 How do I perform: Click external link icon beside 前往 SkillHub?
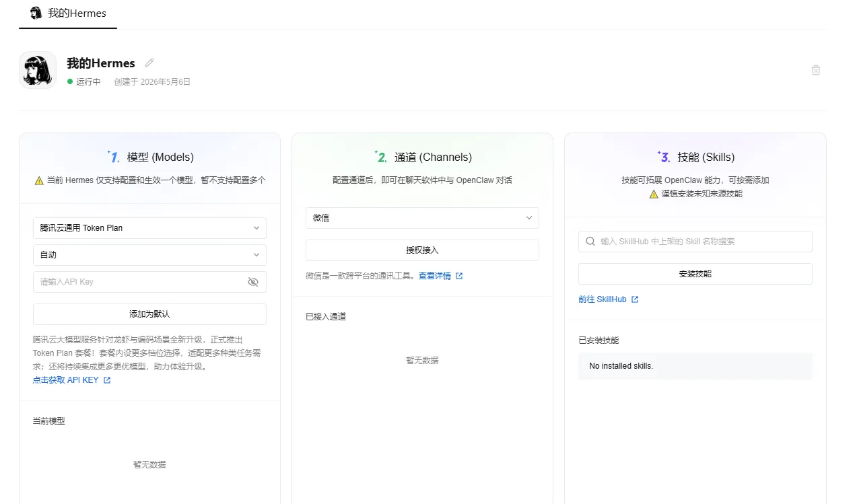[635, 299]
